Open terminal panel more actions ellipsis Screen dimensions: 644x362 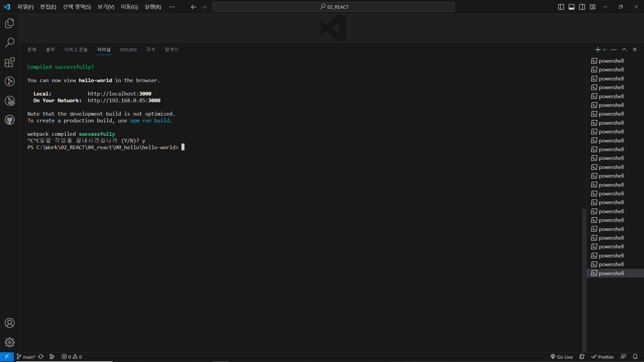pyautogui.click(x=614, y=50)
